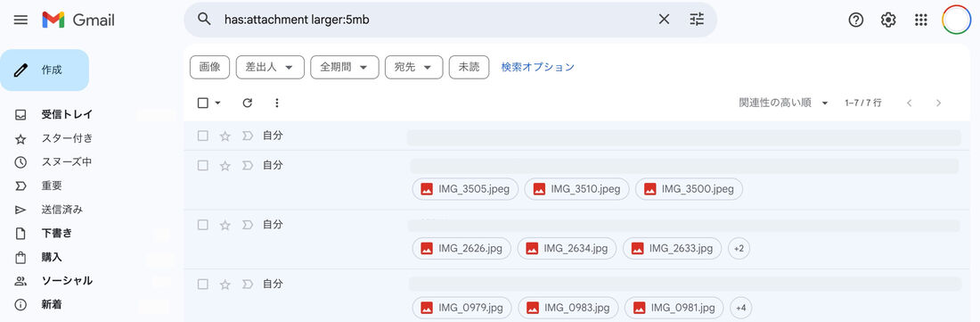The width and height of the screenshot is (980, 322).
Task: Open the IMG_2634.jpg attachment chip
Action: (x=567, y=248)
